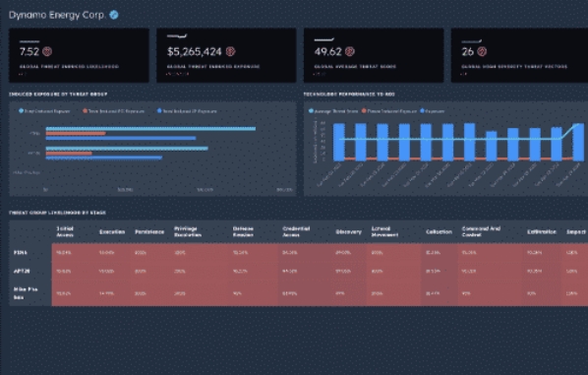Toggle the blue IP Exposure legend entry in threat group chart

pyautogui.click(x=187, y=111)
